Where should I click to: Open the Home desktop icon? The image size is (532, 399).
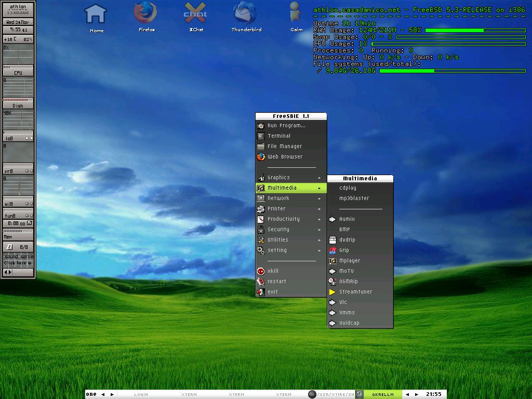pos(96,18)
